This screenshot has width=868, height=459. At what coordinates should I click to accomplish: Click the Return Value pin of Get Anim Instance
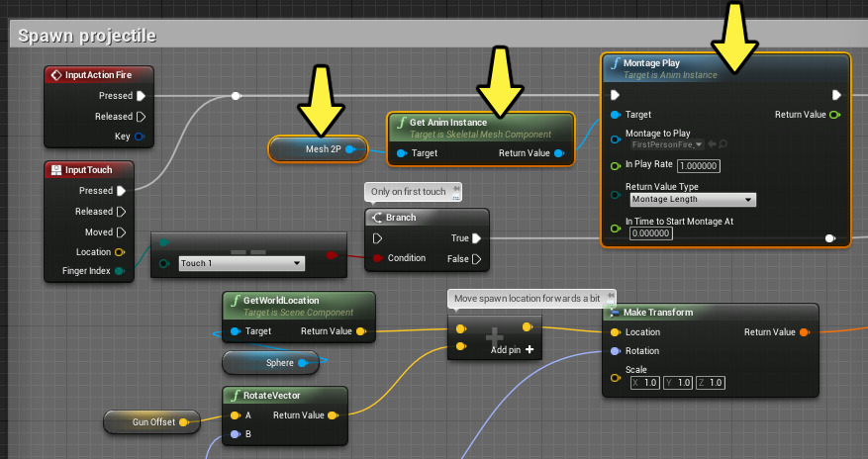coord(560,153)
